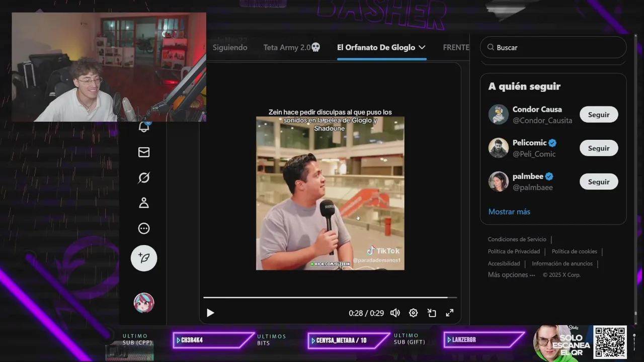Open Condiciones de Servicio
This screenshot has height=362, width=644.
tap(517, 239)
